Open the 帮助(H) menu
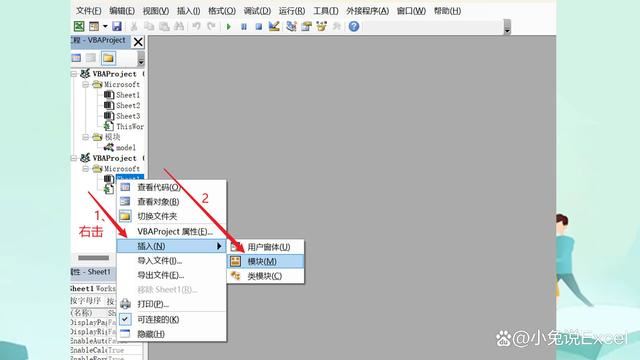Viewport: 640px width, 360px height. [x=447, y=11]
